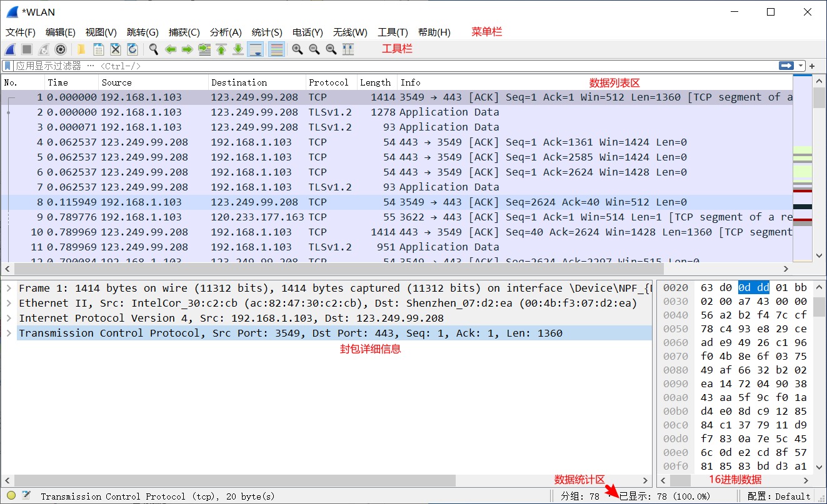
Task: Sort packets by Time column header
Action: tap(72, 82)
